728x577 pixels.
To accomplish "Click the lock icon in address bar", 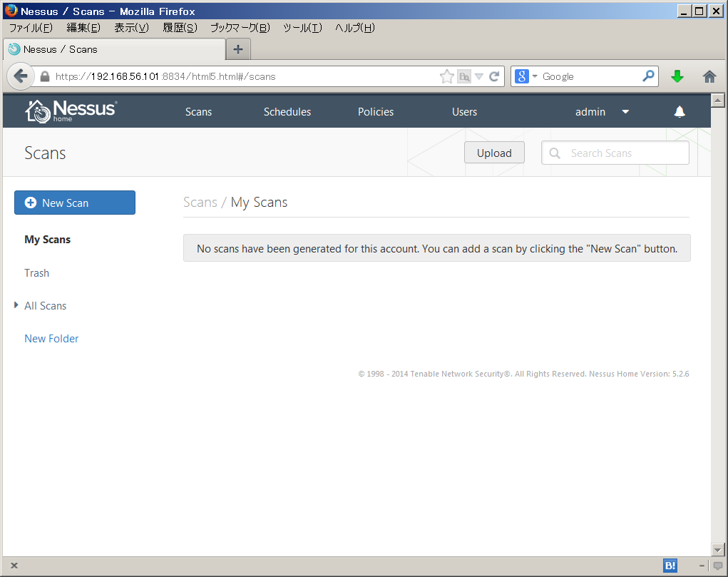I will (45, 76).
